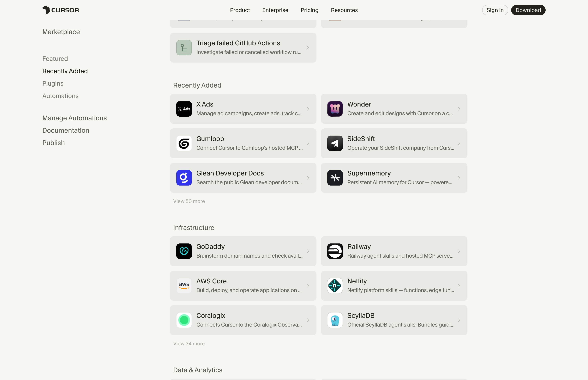Select Recently Added in sidebar
The height and width of the screenshot is (380, 588).
[x=65, y=71]
